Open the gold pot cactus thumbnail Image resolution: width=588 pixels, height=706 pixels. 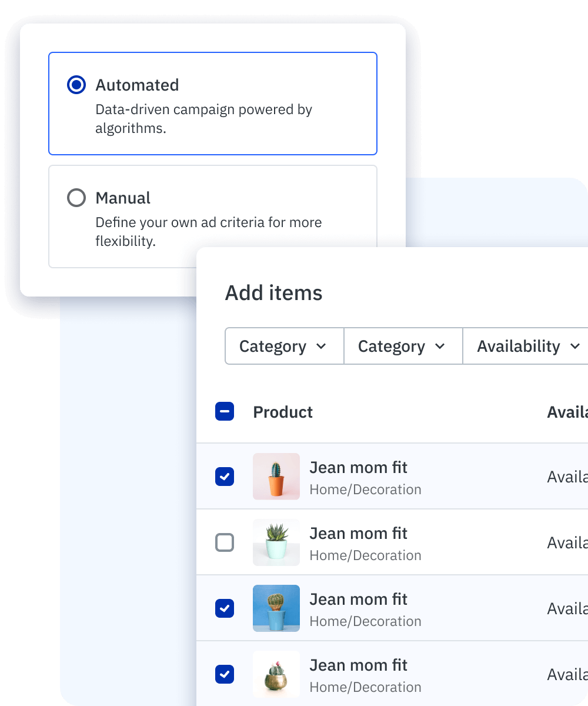coord(276,674)
